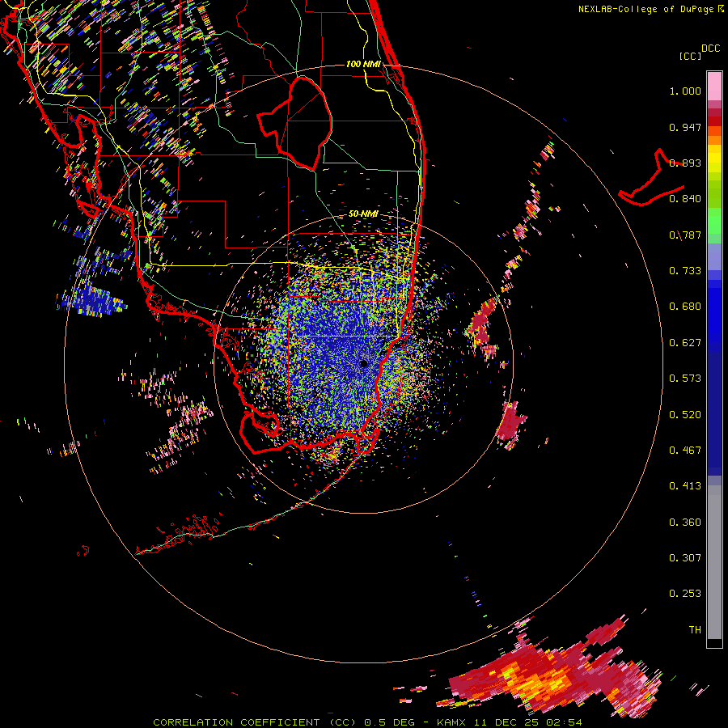Click the 100 NMI range ring label
The image size is (728, 728).
tap(363, 64)
